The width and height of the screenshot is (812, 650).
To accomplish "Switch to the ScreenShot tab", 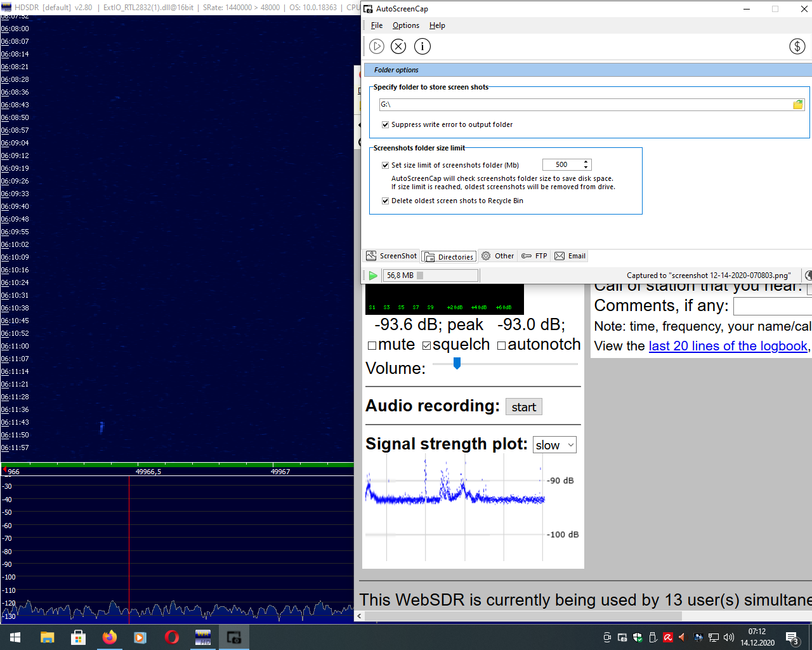I will [x=392, y=256].
